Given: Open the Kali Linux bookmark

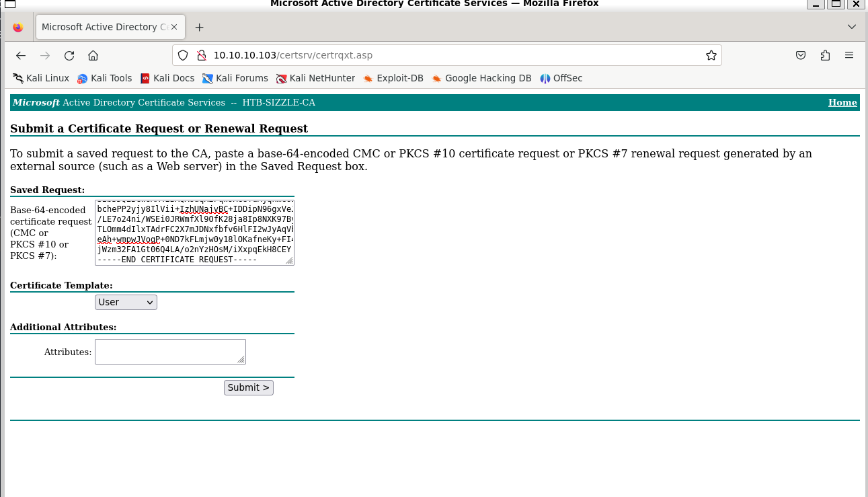Looking at the screenshot, I should [41, 78].
